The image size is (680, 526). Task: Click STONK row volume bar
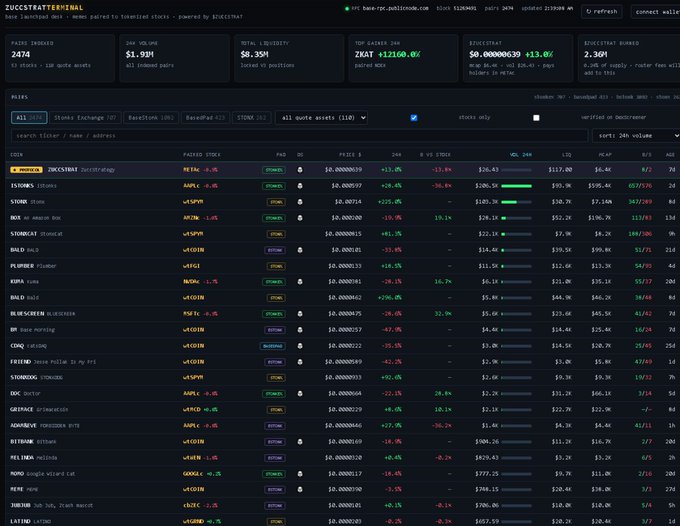coord(516,202)
